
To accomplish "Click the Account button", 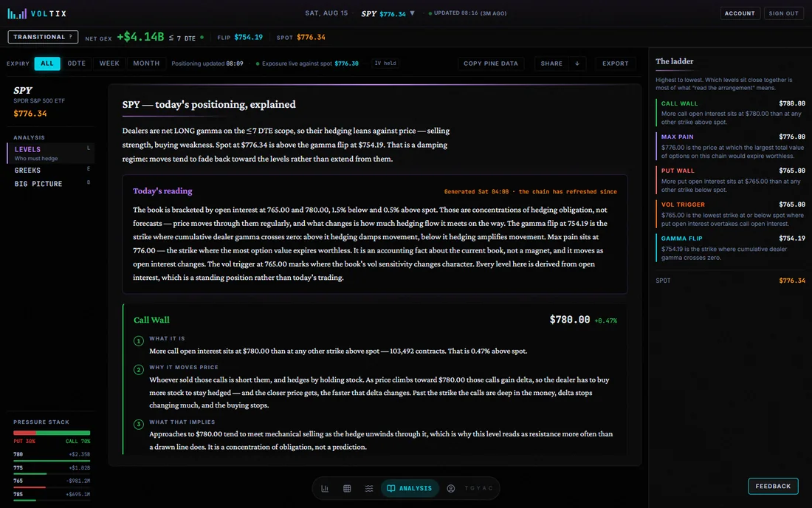I will tap(740, 13).
